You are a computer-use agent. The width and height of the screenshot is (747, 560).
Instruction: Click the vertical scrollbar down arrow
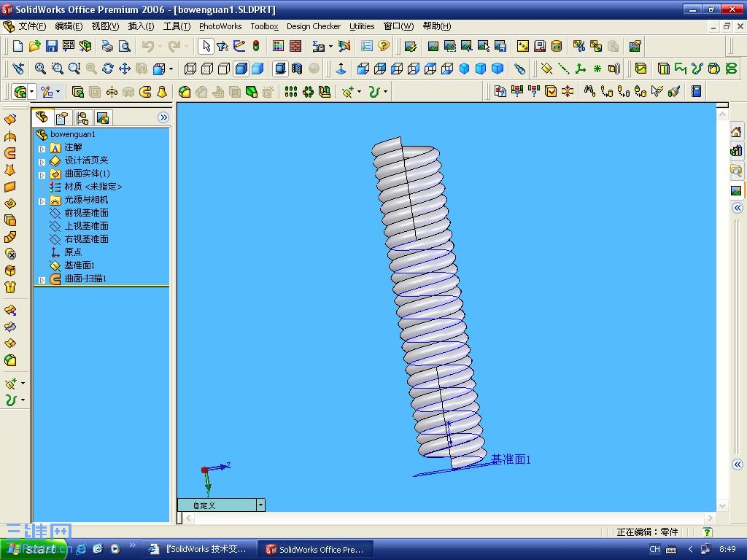722,506
